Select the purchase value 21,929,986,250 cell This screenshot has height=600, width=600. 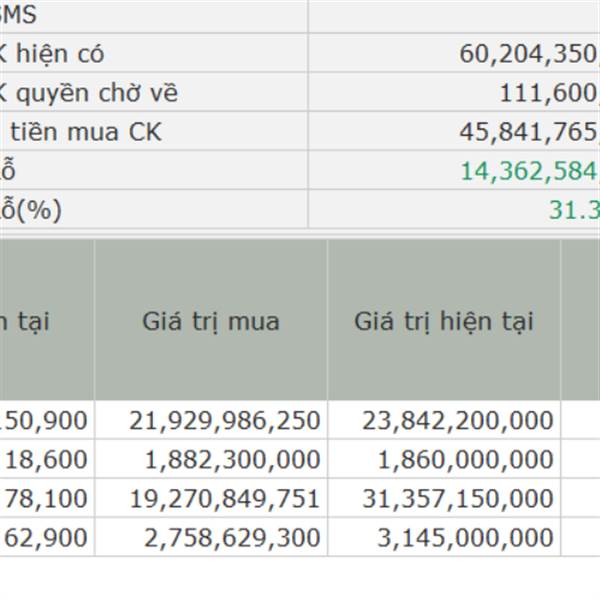pos(211,420)
